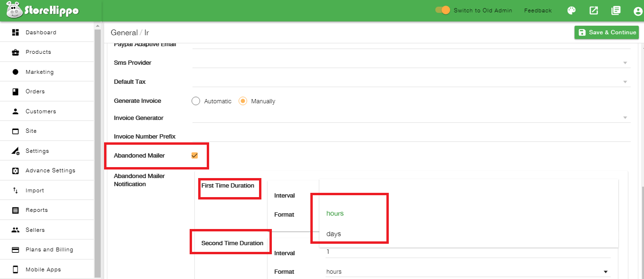The width and height of the screenshot is (644, 279).
Task: Click the Settings sidebar icon
Action: point(16,151)
